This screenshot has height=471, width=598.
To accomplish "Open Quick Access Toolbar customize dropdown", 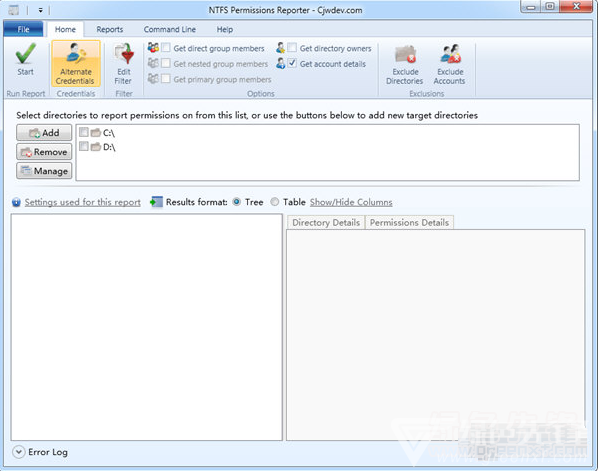I will (x=40, y=11).
